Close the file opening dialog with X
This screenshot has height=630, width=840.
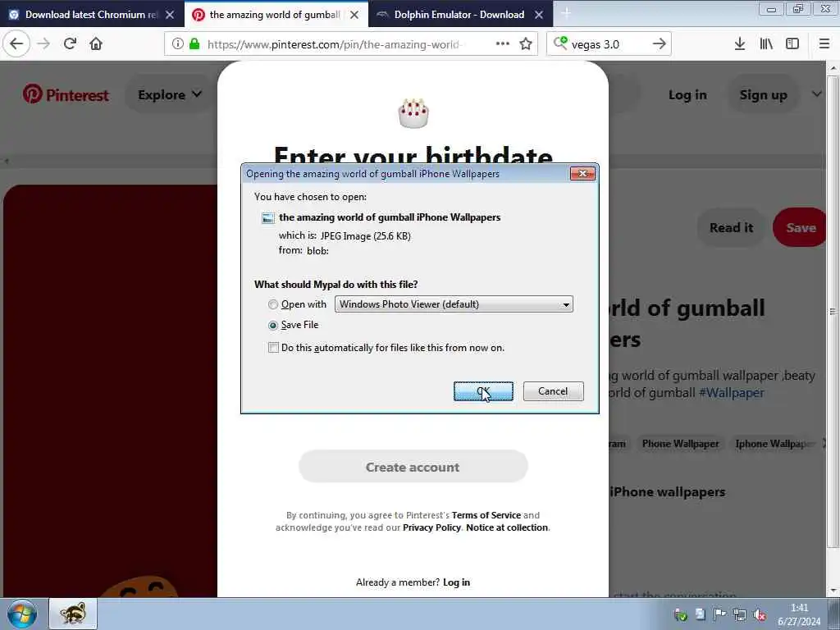(x=582, y=174)
